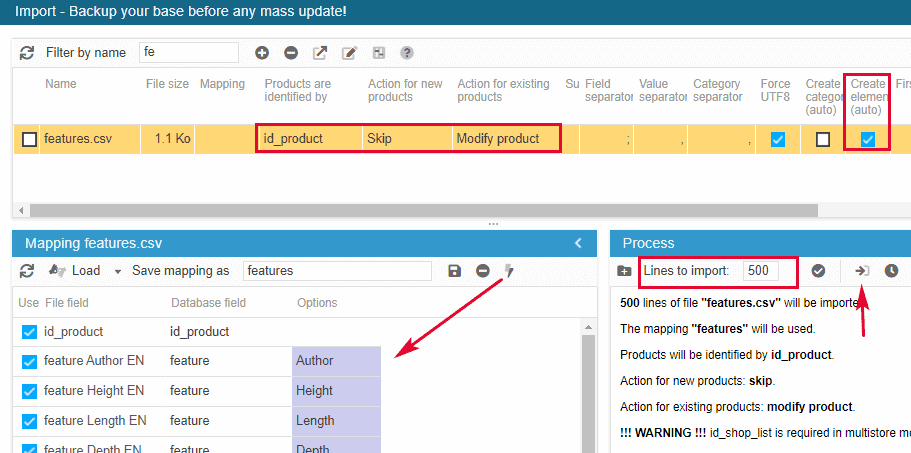Click the save mapping floppy disk icon

coord(455,271)
